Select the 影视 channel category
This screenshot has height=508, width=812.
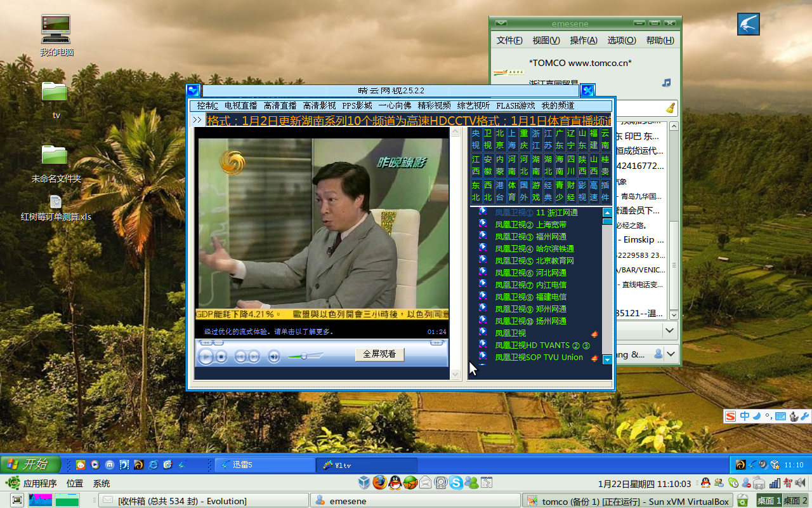[x=582, y=191]
